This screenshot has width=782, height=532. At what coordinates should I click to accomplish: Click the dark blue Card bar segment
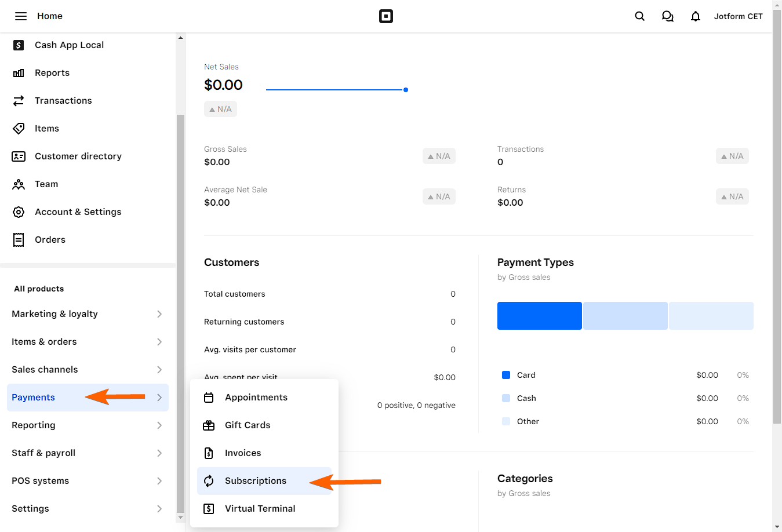point(539,316)
